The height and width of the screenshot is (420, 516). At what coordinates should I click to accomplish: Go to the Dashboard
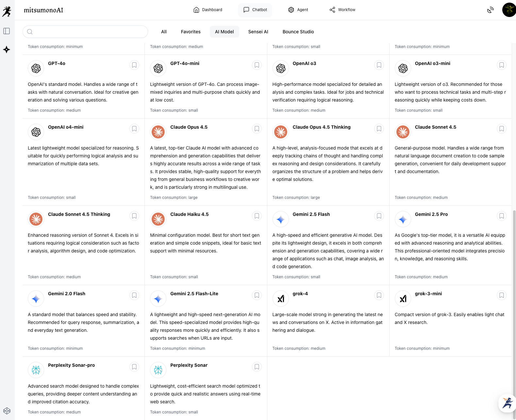pyautogui.click(x=208, y=10)
